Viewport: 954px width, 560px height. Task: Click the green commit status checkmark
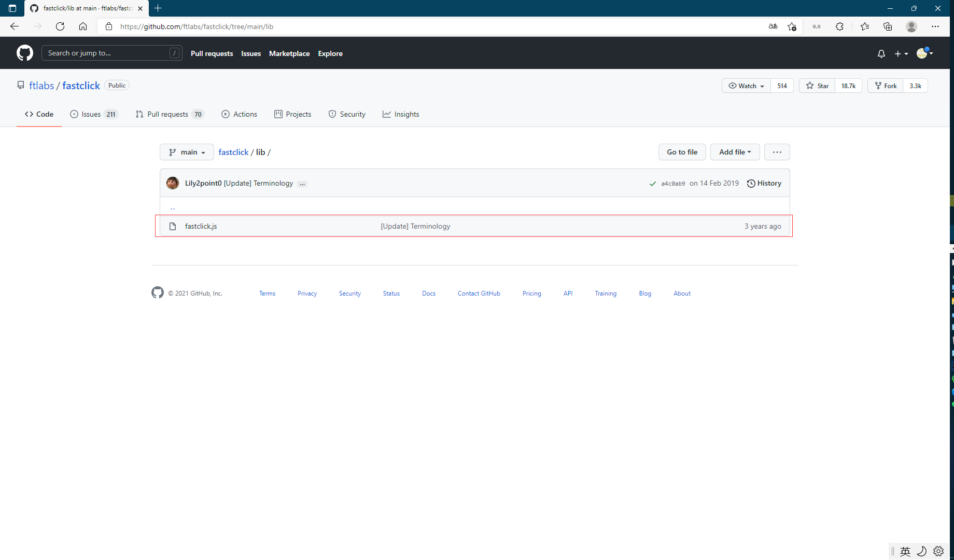[x=653, y=184]
